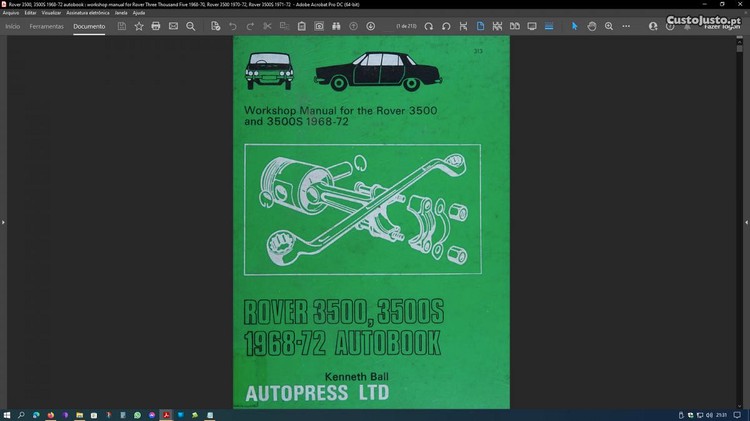
Task: Take a snapshot with camera icon
Action: (x=319, y=26)
